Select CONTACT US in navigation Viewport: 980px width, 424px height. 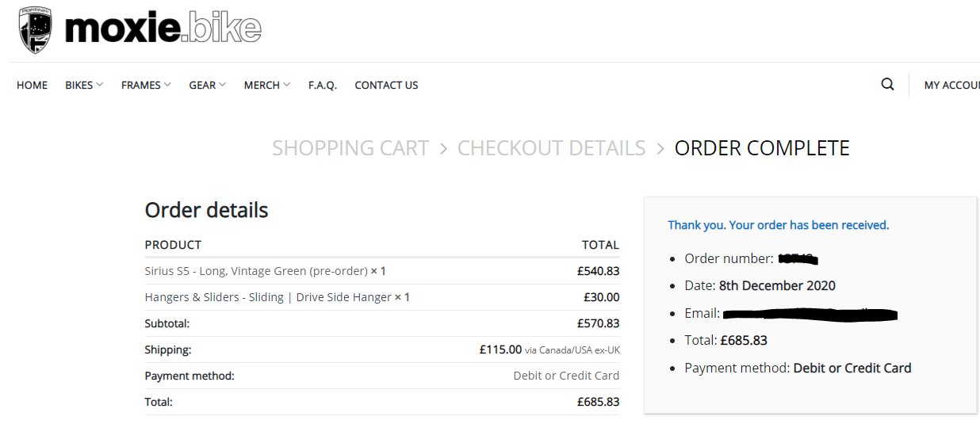[x=386, y=85]
